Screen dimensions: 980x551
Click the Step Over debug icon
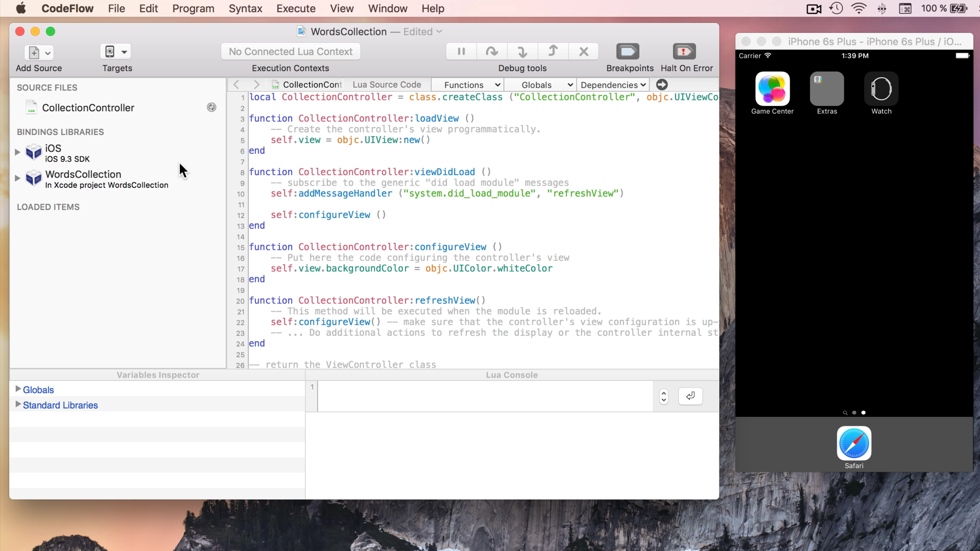click(491, 51)
